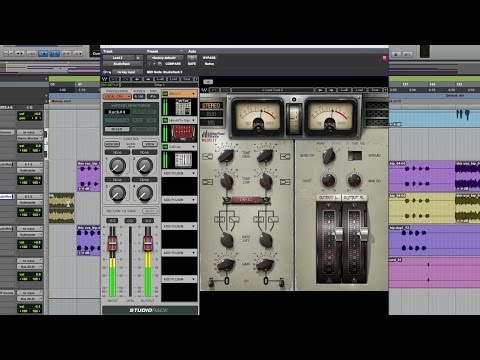Open the factory default preset dropdown
480x360 pixels.
coord(164,58)
